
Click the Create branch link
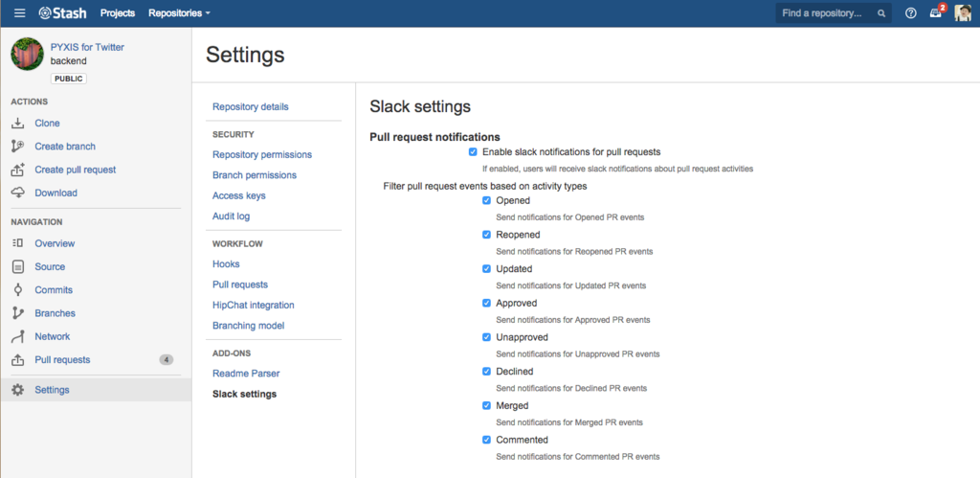tap(65, 147)
